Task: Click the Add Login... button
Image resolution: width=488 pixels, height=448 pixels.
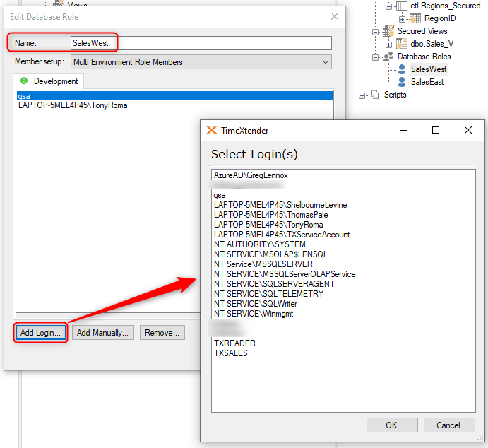Action: click(40, 333)
